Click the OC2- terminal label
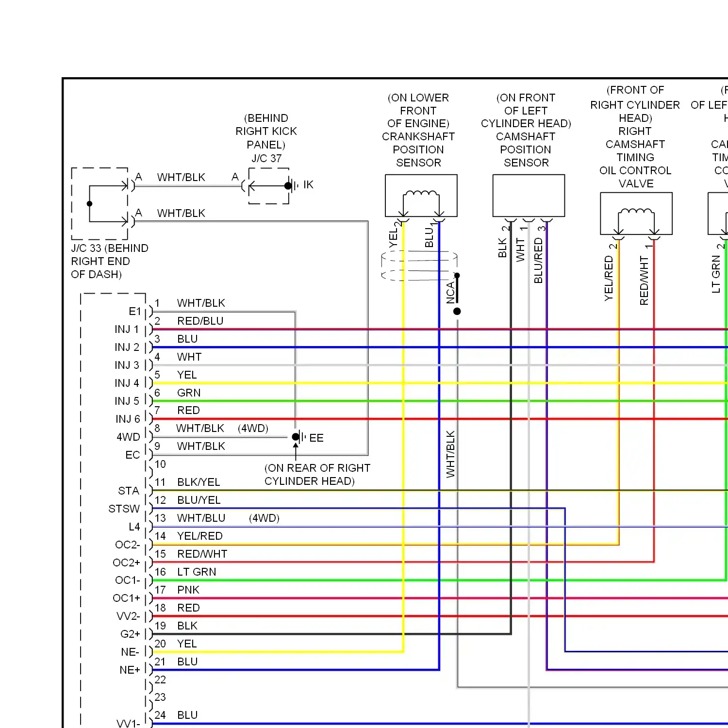The width and height of the screenshot is (728, 728). click(128, 545)
